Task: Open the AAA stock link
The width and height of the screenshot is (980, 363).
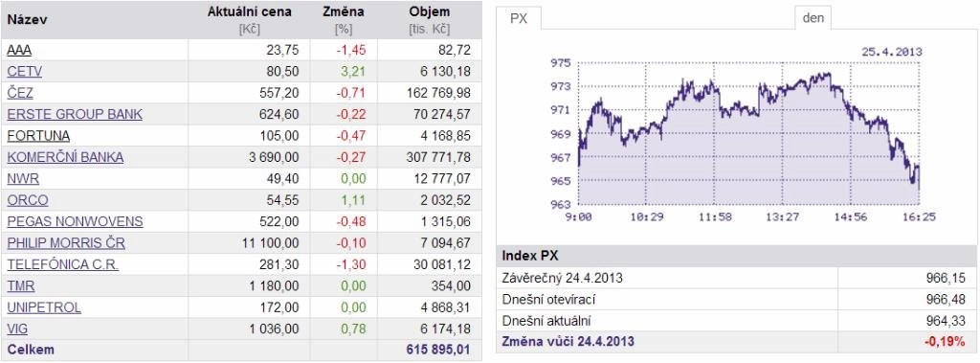Action: tap(19, 51)
